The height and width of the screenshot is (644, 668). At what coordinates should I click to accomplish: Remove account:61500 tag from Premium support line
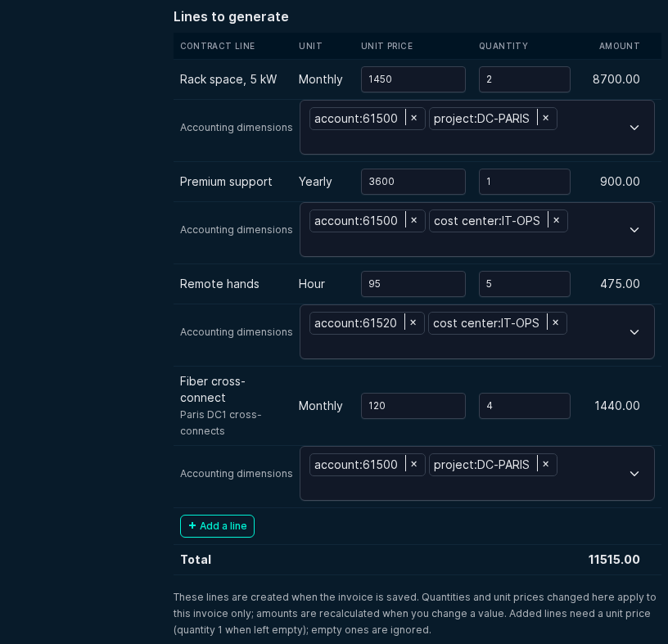[413, 221]
